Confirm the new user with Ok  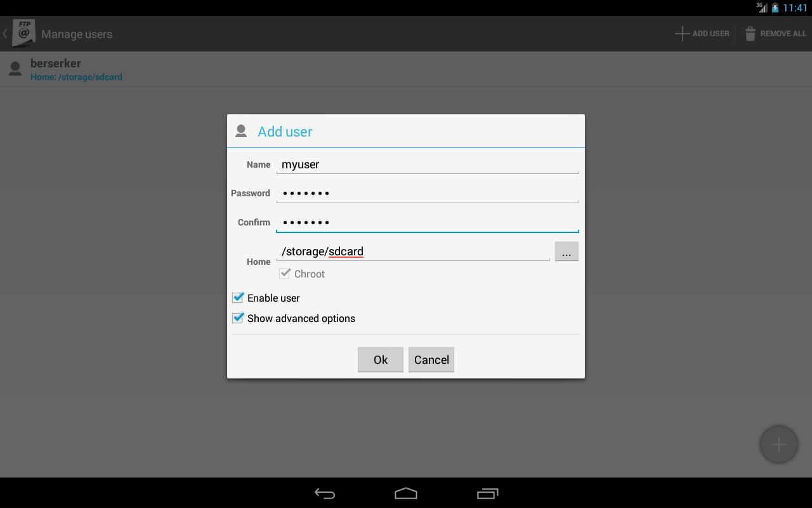(x=381, y=359)
